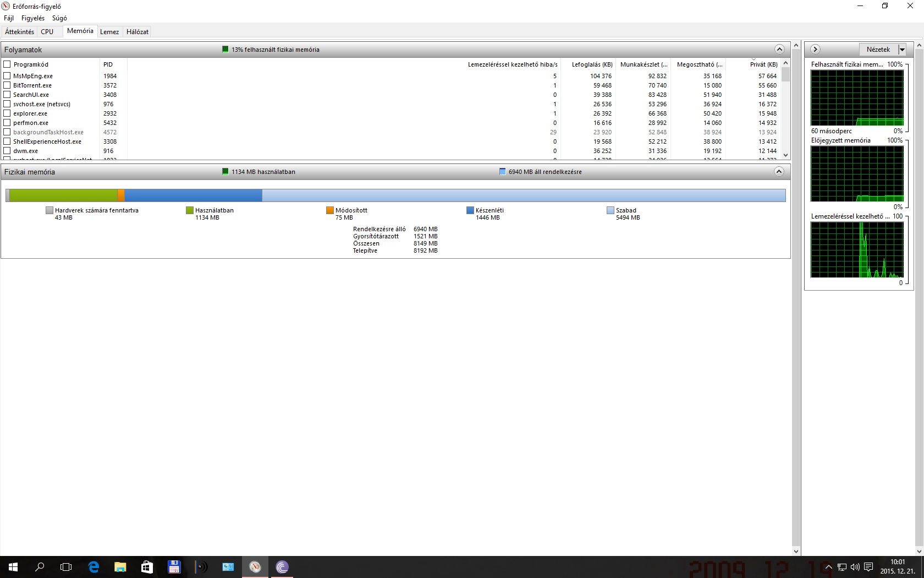Viewport: 924px width, 578px height.
Task: Click Készenléti blue legend swatch
Action: (x=470, y=210)
